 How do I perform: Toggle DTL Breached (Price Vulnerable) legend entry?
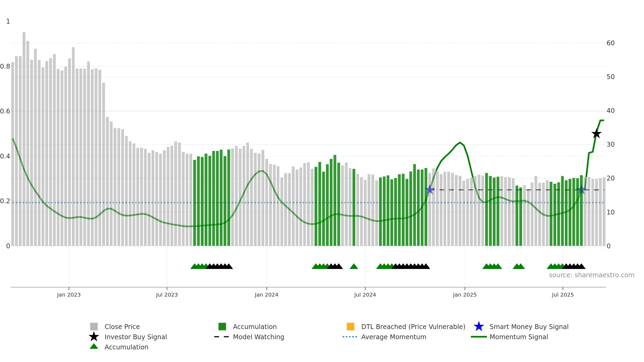(406, 327)
